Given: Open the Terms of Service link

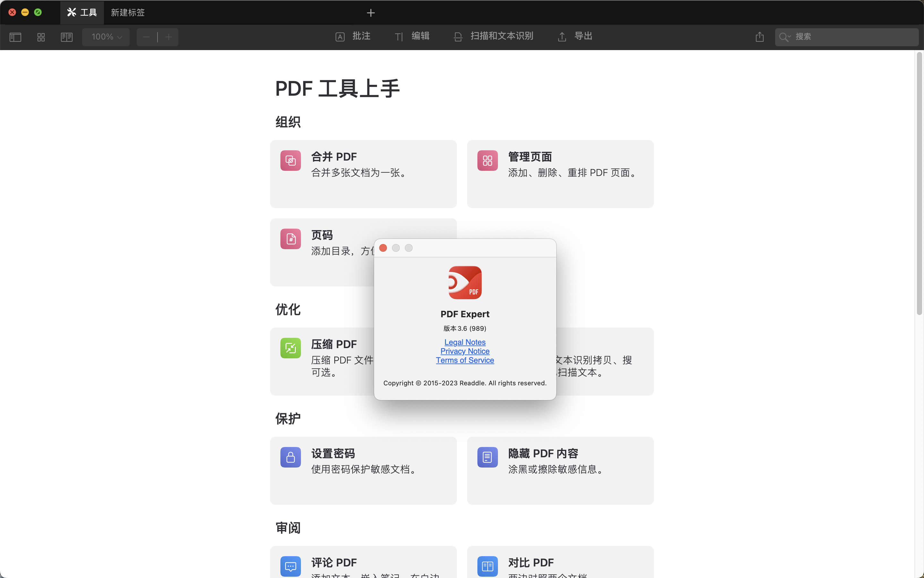Looking at the screenshot, I should [x=465, y=360].
